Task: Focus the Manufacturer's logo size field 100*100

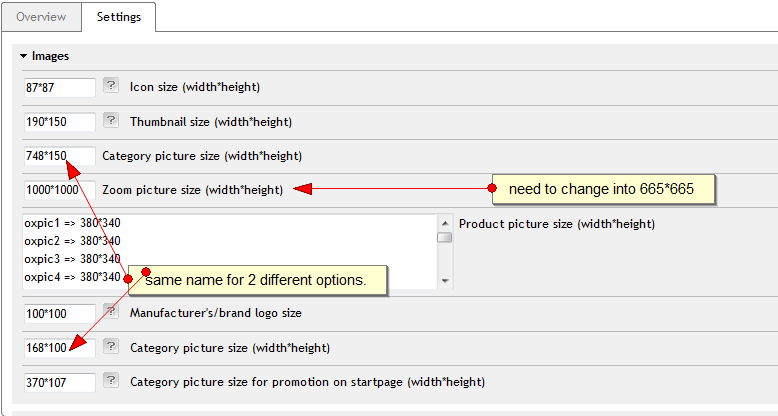Action: pyautogui.click(x=59, y=314)
